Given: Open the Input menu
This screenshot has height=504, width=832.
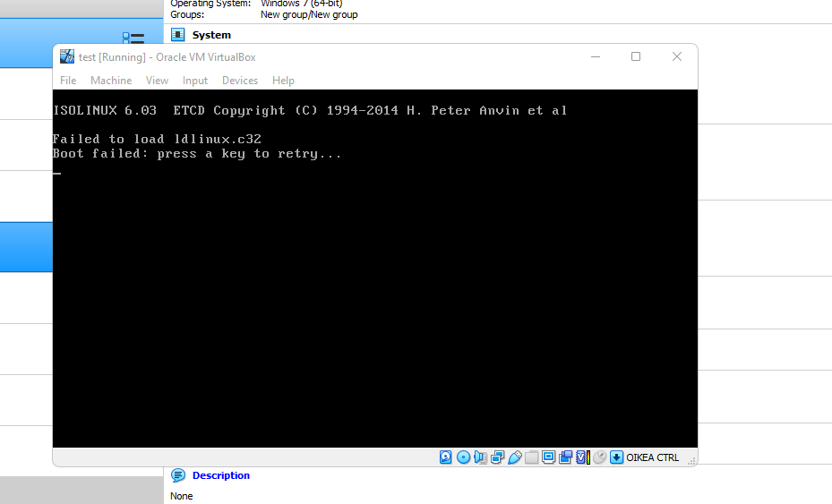Looking at the screenshot, I should click(194, 80).
